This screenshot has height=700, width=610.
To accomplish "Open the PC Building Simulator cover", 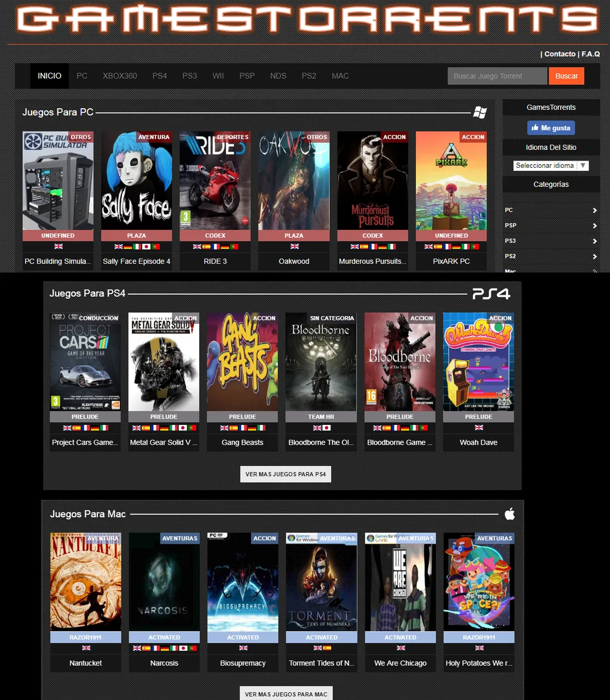I will tap(58, 180).
